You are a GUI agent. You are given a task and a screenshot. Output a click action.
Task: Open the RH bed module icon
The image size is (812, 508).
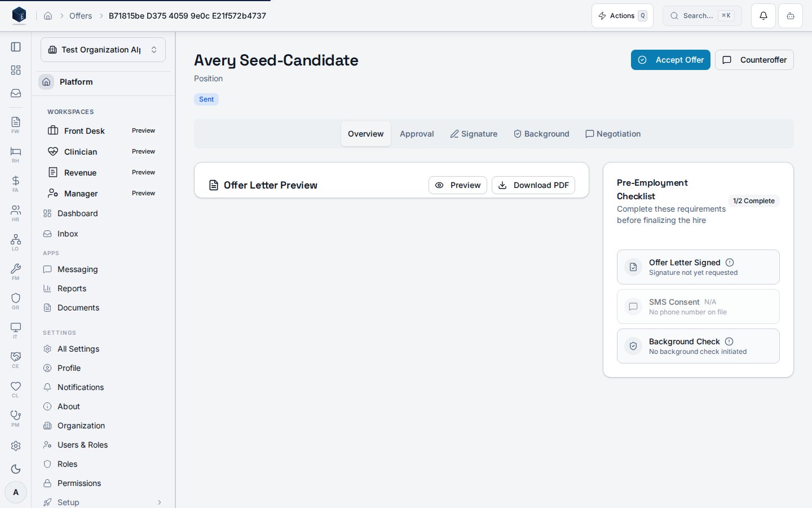pos(16,154)
